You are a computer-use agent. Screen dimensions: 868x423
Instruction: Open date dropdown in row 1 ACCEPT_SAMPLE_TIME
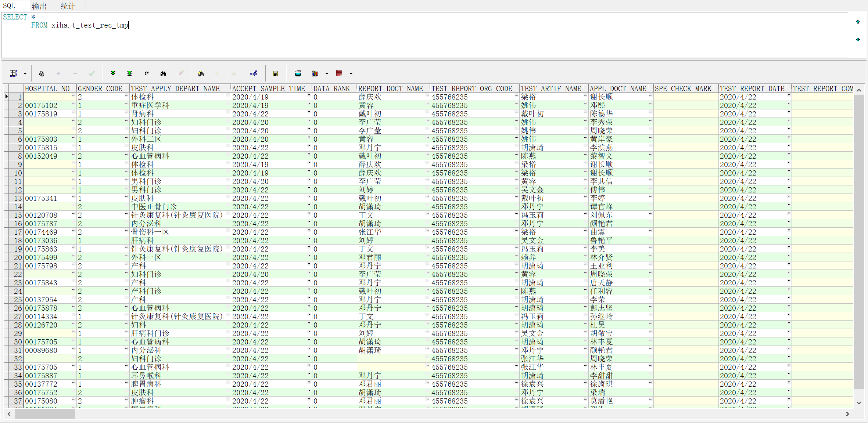coord(309,96)
